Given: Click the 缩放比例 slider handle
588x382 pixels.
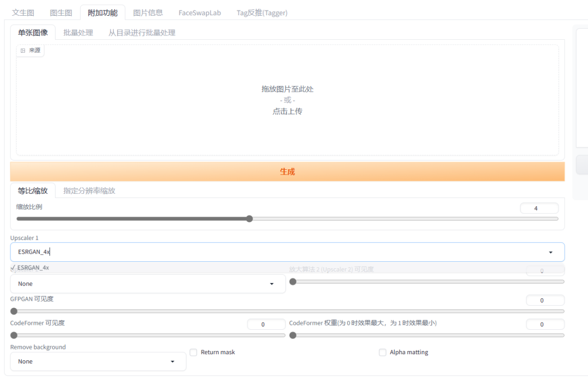Looking at the screenshot, I should click(249, 219).
